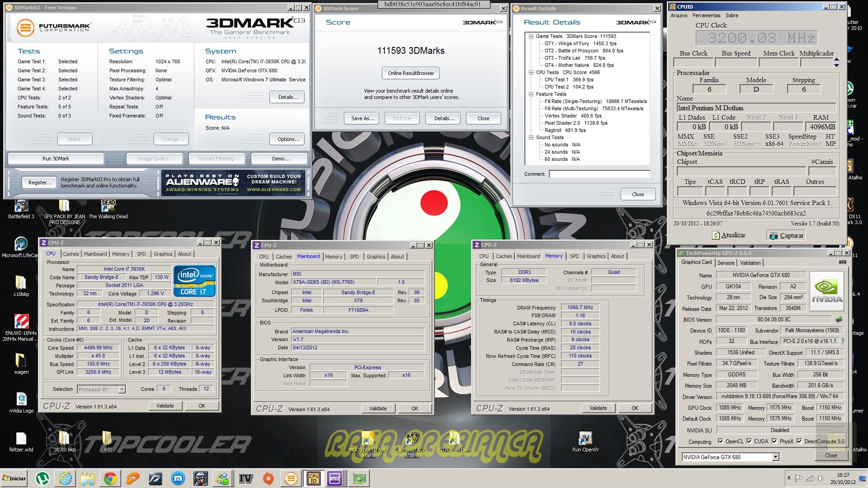This screenshot has height=488, width=868.
Task: Select The Walking Dead desktop icon
Action: 108,209
